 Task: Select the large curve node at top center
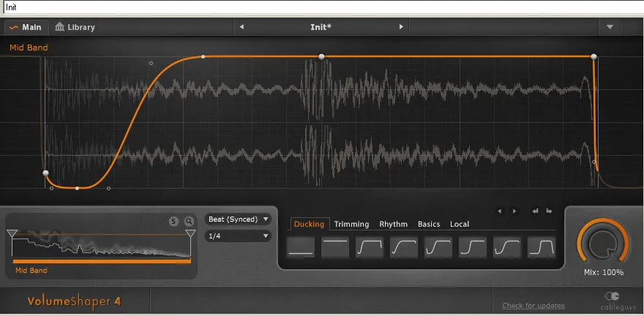click(x=321, y=56)
